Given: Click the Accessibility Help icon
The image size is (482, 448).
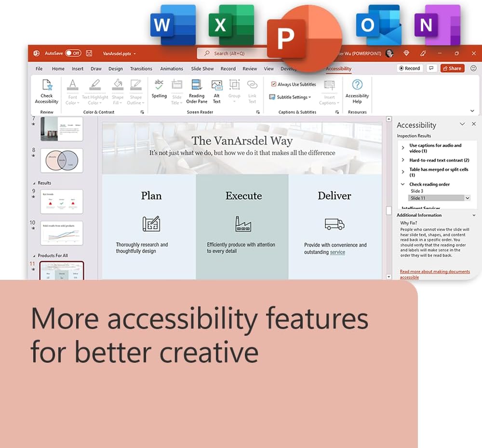Looking at the screenshot, I should click(x=357, y=92).
